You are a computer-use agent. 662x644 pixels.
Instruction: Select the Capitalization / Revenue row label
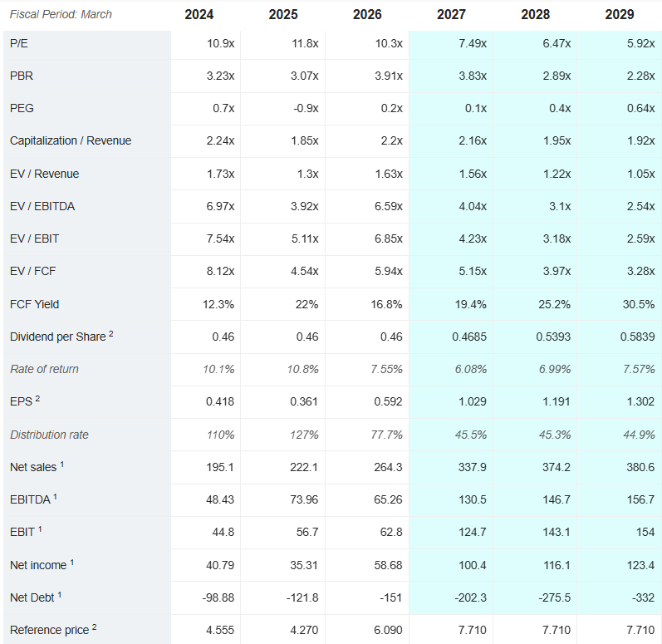click(71, 140)
